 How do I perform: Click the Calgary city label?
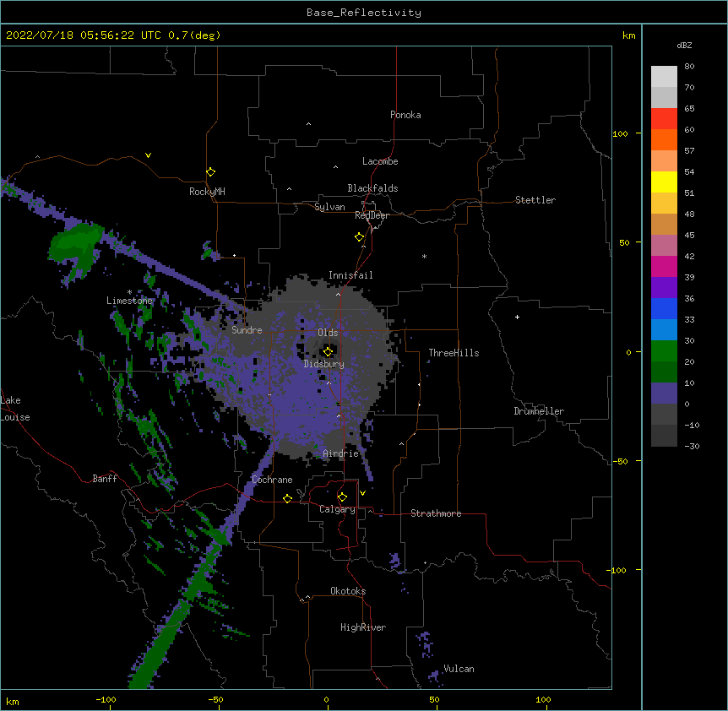coord(337,509)
